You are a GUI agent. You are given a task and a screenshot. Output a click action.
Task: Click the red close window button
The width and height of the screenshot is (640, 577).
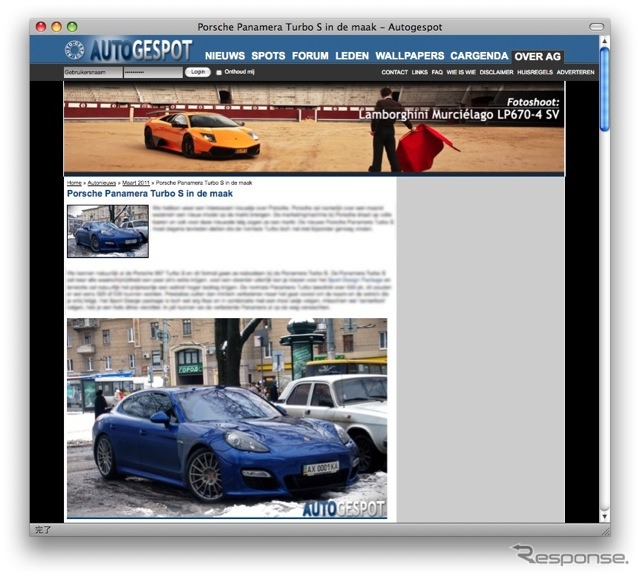[x=41, y=27]
